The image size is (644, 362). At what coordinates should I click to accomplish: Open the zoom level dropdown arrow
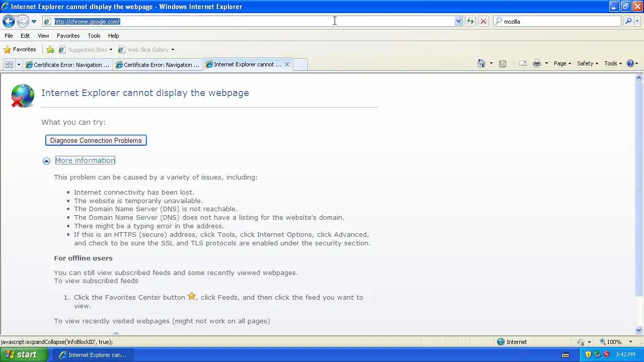click(x=630, y=342)
